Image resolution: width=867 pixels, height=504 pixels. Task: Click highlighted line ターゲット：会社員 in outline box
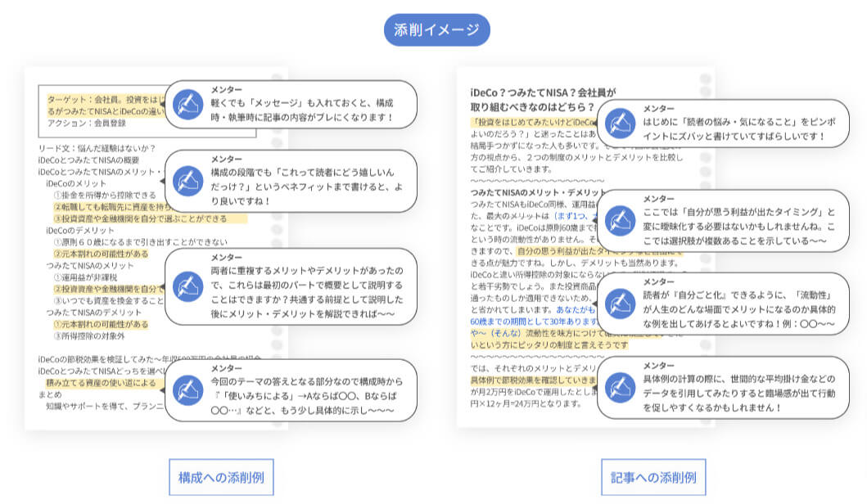coord(106,100)
